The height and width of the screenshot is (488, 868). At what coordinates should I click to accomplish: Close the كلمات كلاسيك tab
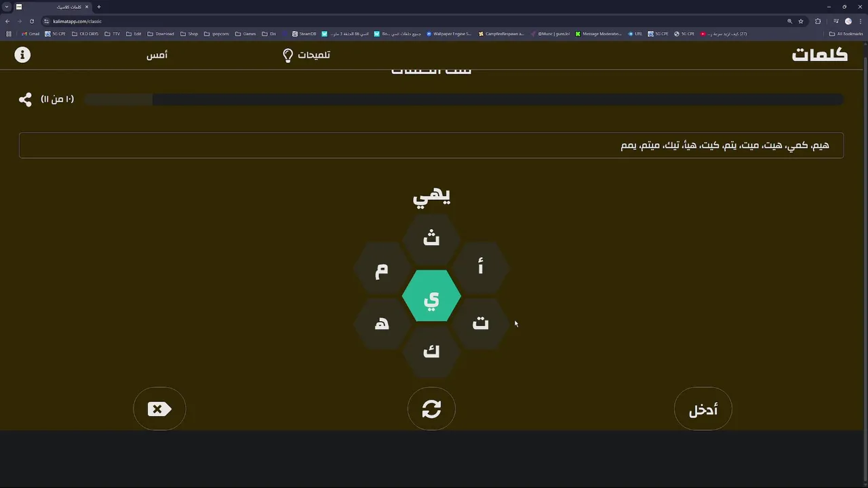87,7
